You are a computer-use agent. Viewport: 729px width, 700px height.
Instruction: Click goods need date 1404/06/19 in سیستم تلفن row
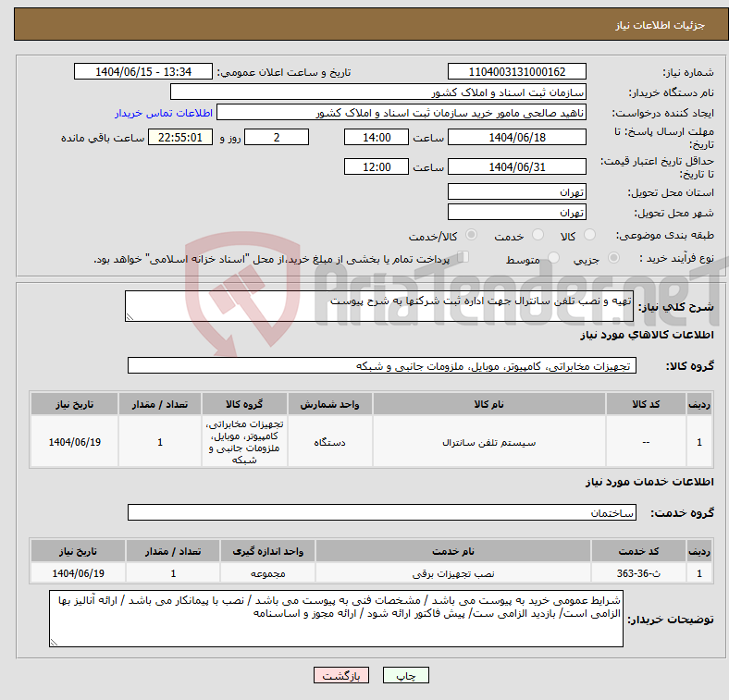74,442
